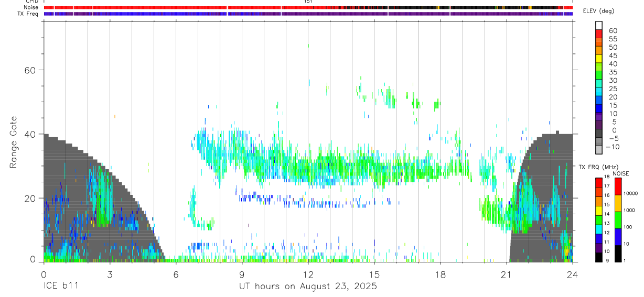The height and width of the screenshot is (297, 644).
Task: Click the x-axis tick label '9'
Action: pyautogui.click(x=242, y=274)
